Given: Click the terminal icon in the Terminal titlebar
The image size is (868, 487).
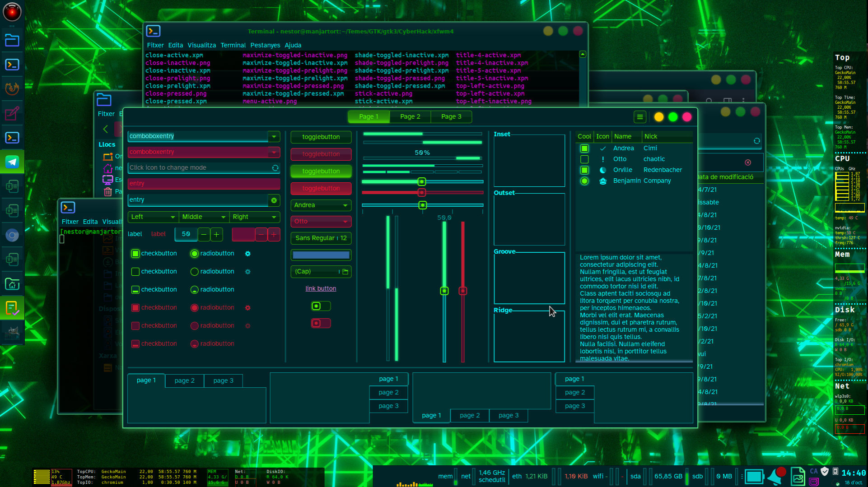Looking at the screenshot, I should click(154, 31).
